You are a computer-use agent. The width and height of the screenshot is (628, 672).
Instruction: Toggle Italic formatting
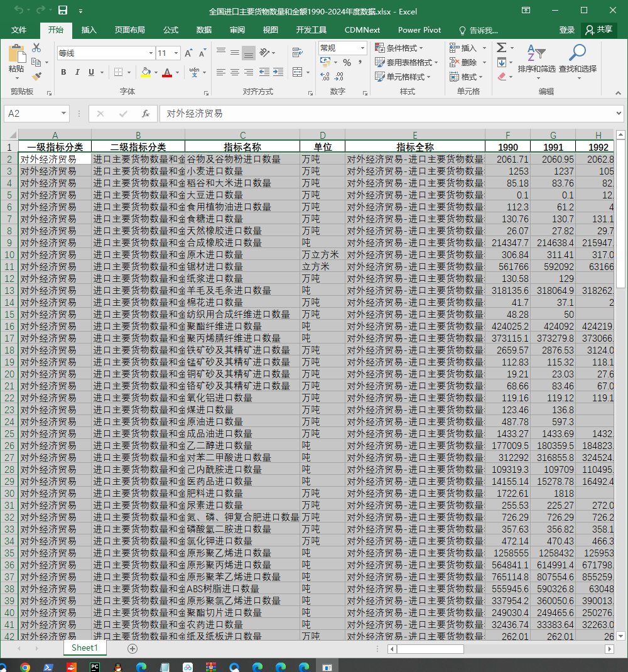tap(77, 72)
